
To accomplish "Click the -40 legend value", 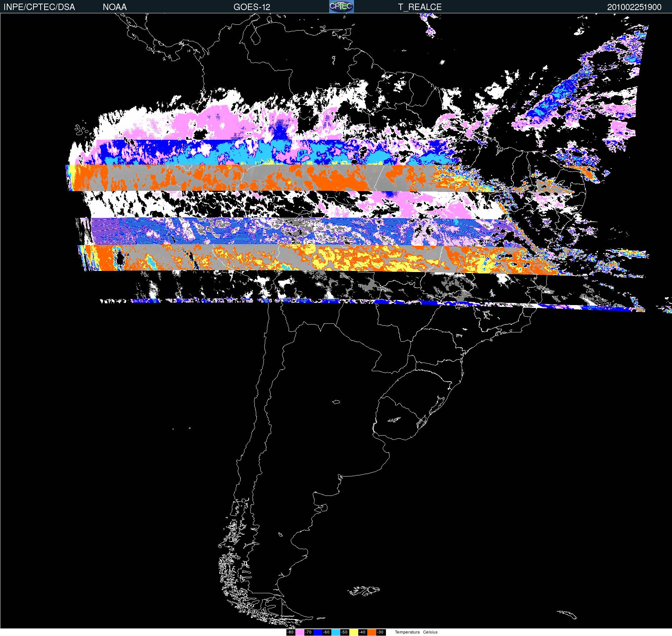I will point(362,632).
